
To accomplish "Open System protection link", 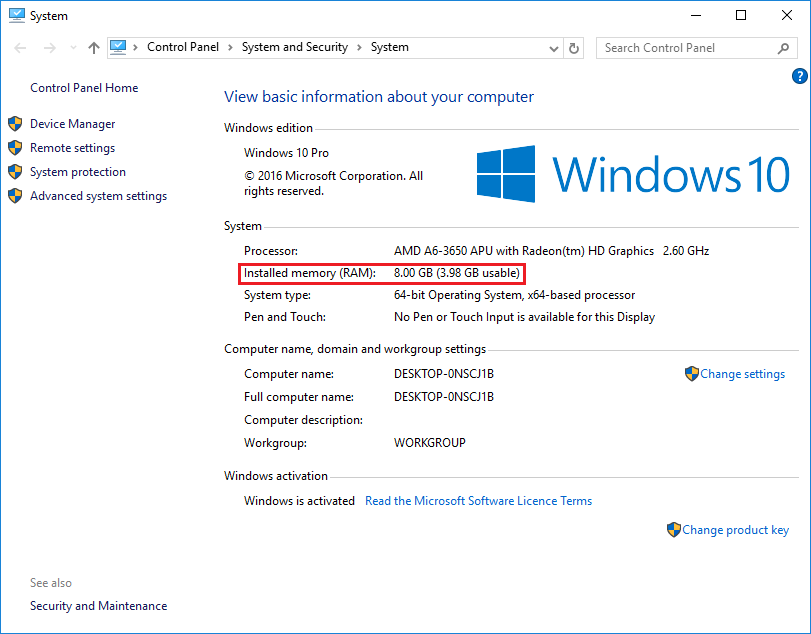I will (78, 172).
